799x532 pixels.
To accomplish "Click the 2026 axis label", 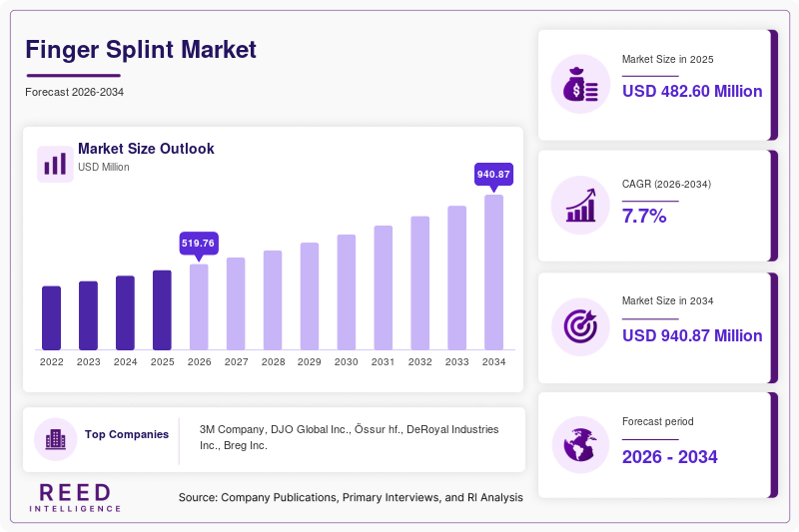I will pyautogui.click(x=199, y=362).
